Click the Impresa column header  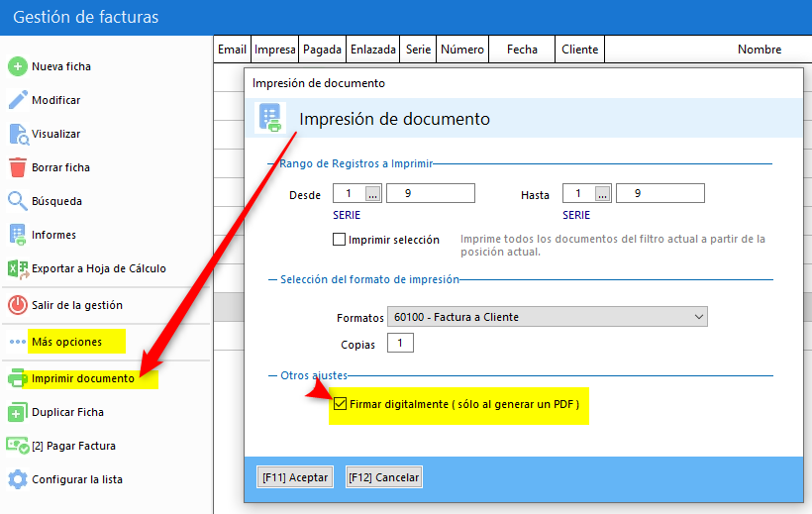click(274, 50)
